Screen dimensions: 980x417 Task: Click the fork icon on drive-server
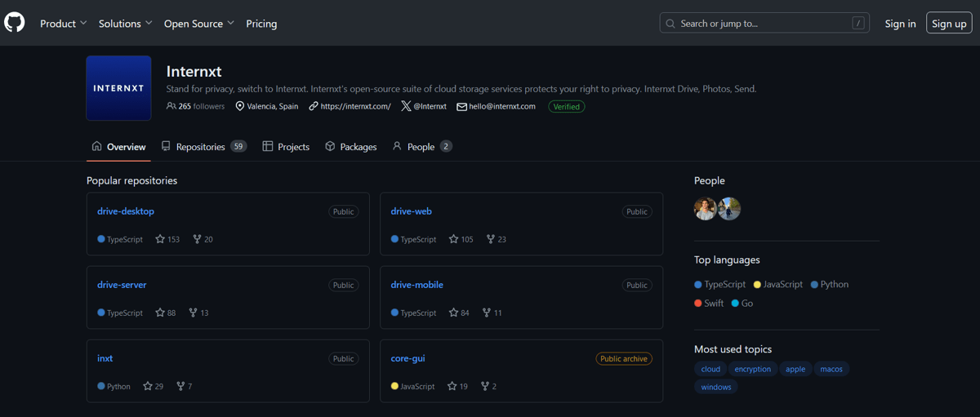[x=193, y=313]
